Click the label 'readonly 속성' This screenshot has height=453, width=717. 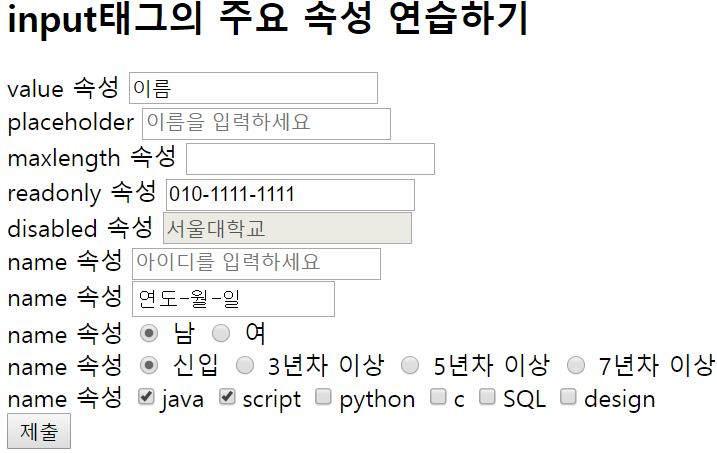pyautogui.click(x=82, y=192)
